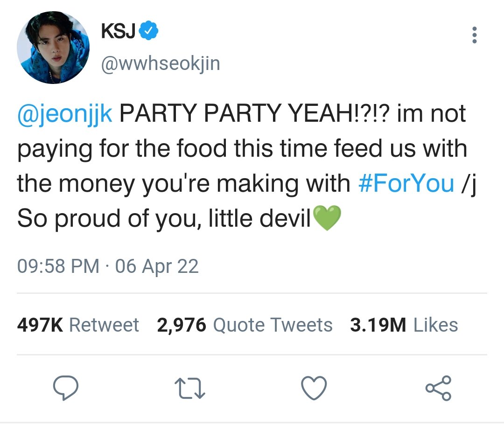Like the tweet with heart icon
Image resolution: width=504 pixels, height=431 pixels.
coord(314,388)
